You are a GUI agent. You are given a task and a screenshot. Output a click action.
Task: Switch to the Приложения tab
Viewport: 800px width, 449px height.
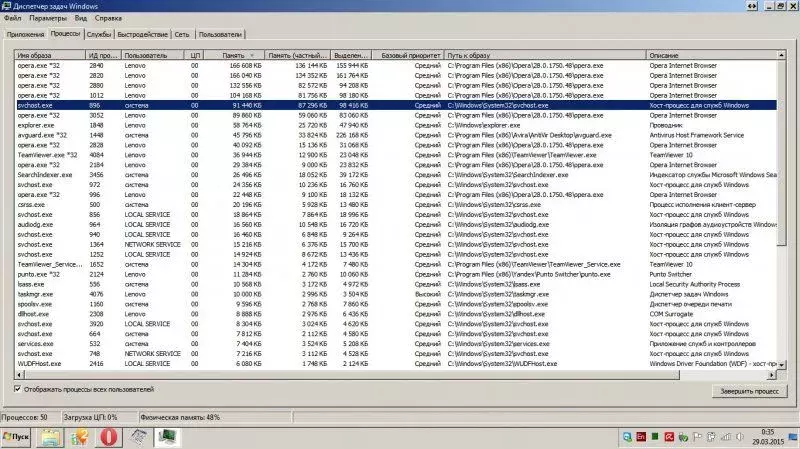click(x=26, y=34)
